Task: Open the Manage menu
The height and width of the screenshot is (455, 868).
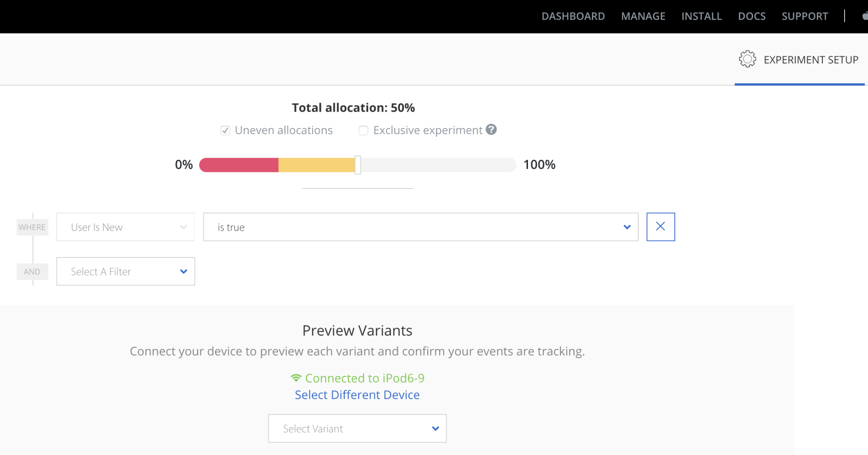Action: pos(643,16)
